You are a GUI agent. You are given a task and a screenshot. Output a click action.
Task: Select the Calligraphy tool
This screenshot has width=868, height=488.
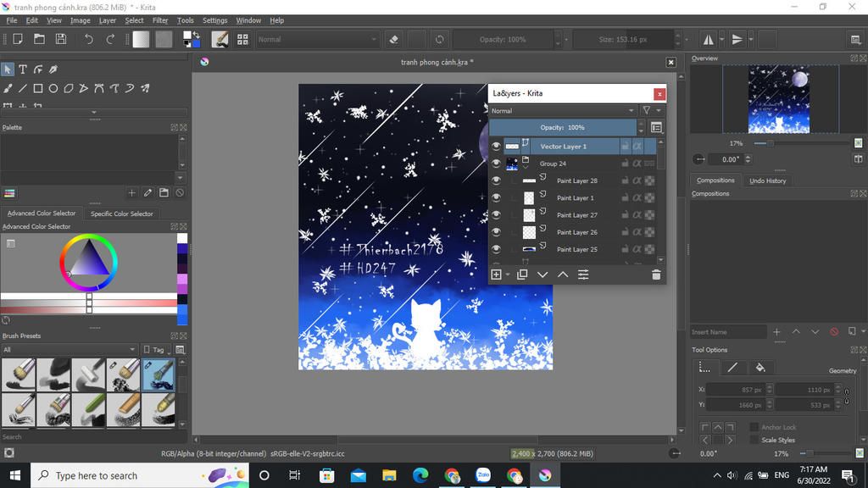click(53, 69)
